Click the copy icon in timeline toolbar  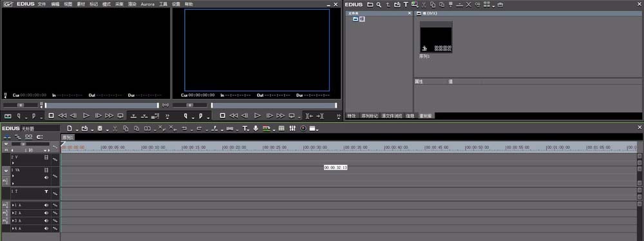(126, 129)
